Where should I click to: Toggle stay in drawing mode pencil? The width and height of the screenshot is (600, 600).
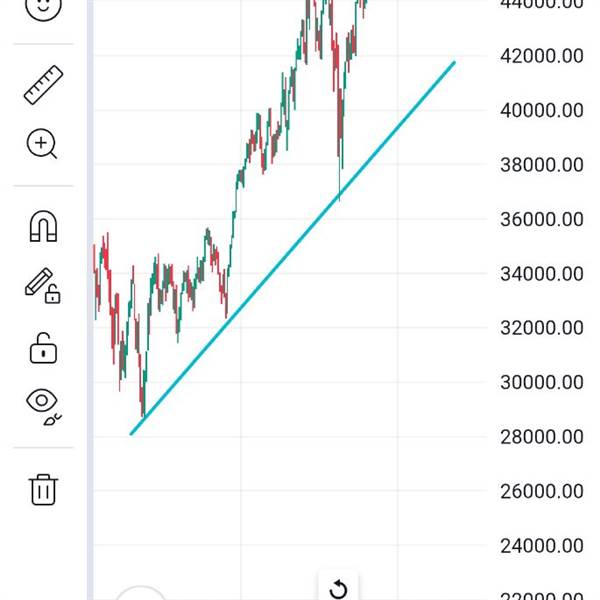42,286
